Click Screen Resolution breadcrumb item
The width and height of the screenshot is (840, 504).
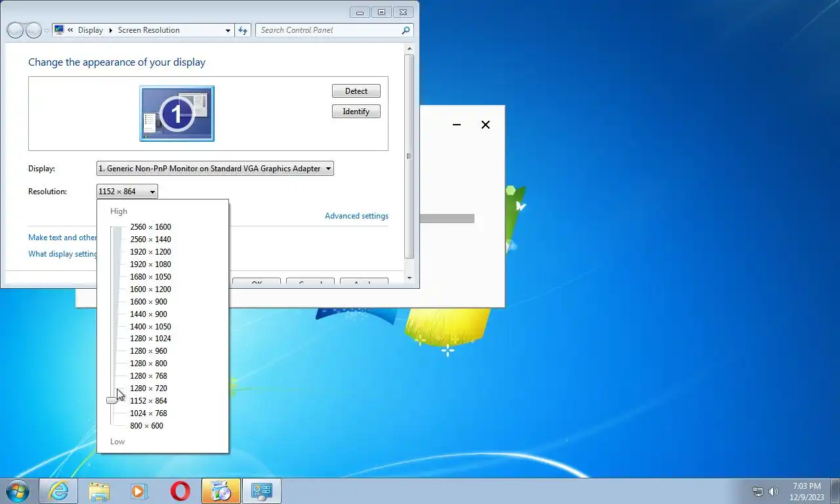point(148,30)
